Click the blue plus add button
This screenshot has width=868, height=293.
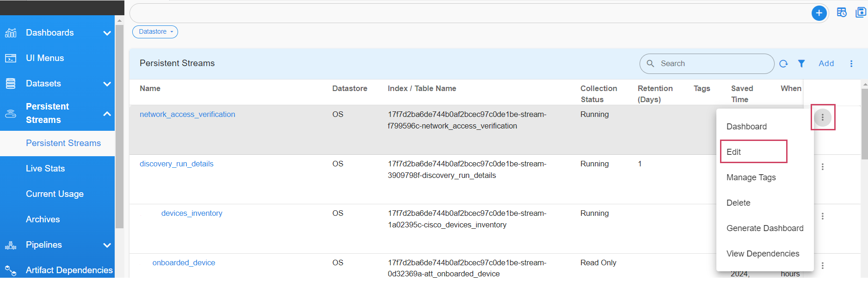click(819, 13)
